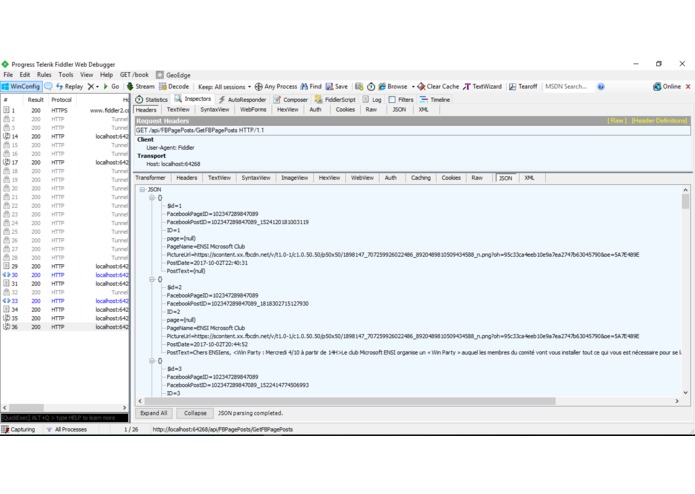Tick the Filters tab checkbox
The height and width of the screenshot is (494, 695).
(x=392, y=100)
